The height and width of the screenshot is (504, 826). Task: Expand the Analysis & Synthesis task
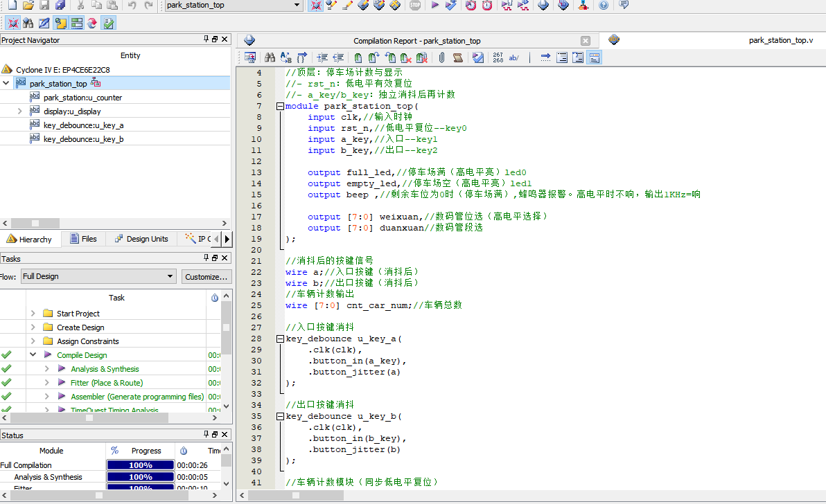tap(46, 369)
